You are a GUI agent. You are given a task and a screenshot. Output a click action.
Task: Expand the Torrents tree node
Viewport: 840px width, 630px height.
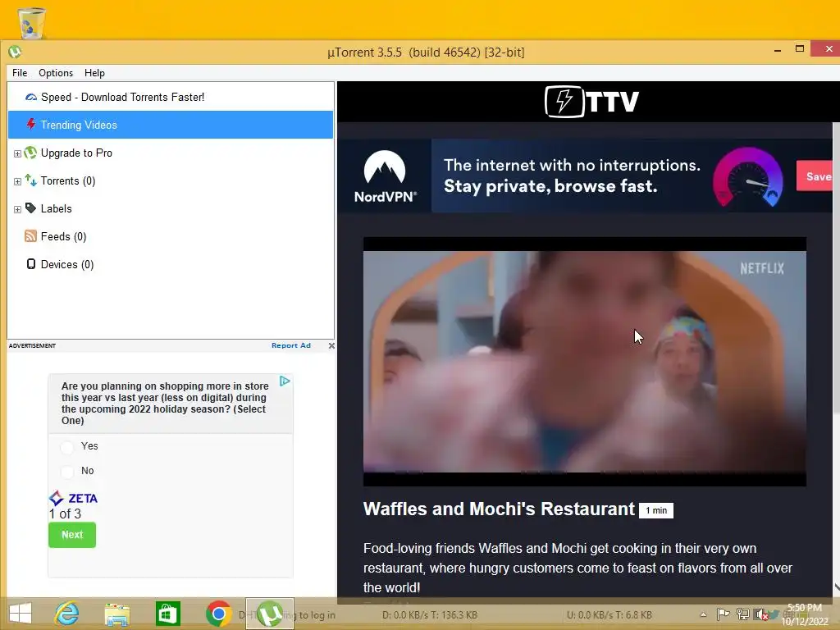tap(18, 181)
